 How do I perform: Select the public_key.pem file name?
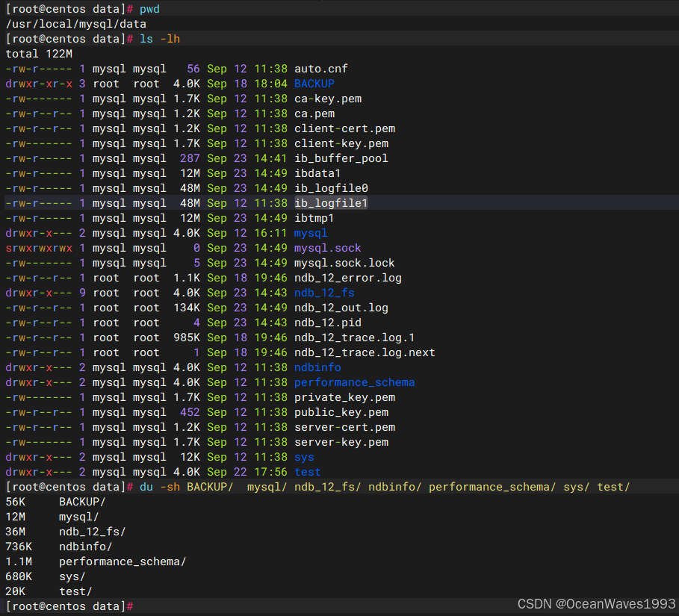(x=341, y=412)
